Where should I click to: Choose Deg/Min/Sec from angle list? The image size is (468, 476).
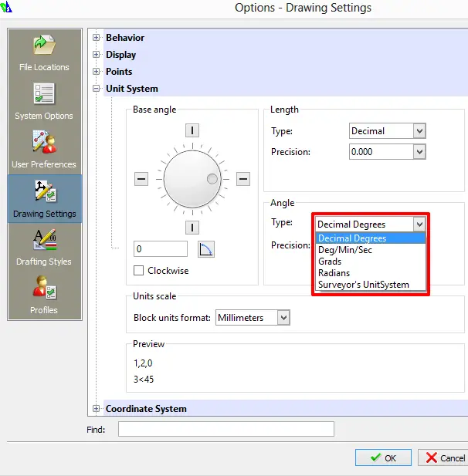point(371,250)
